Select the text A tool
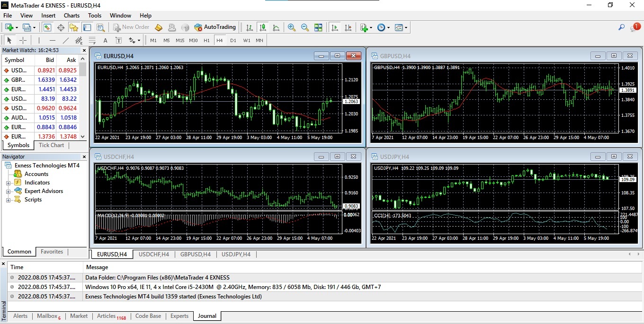The height and width of the screenshot is (324, 644). pos(105,40)
